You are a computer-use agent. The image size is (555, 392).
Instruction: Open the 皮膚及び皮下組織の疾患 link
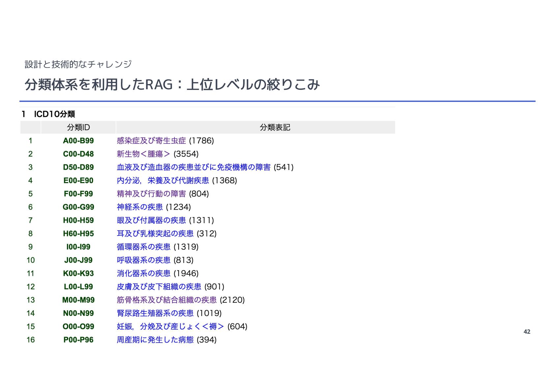(159, 287)
